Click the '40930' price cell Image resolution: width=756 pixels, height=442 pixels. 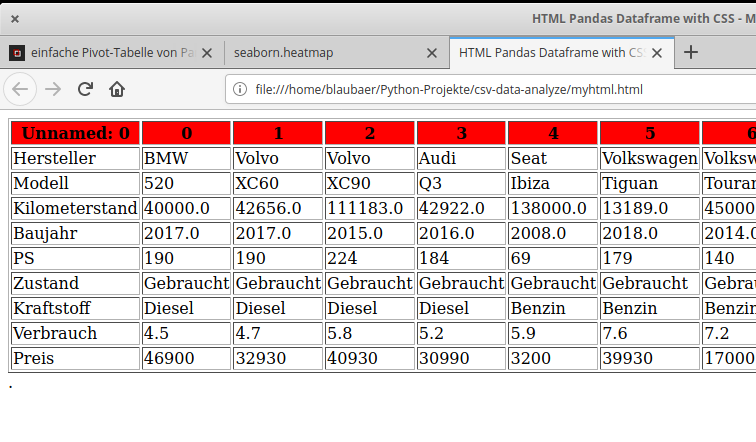tap(370, 359)
